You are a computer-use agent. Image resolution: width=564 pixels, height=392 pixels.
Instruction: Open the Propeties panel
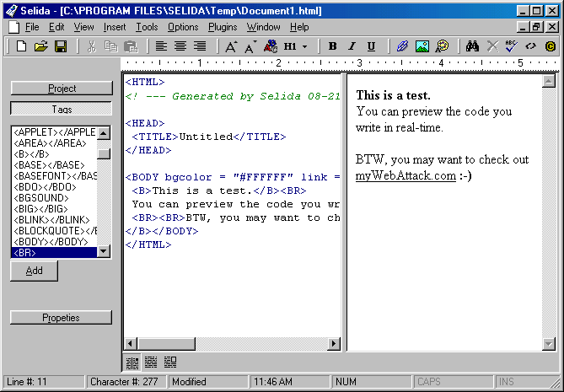62,318
